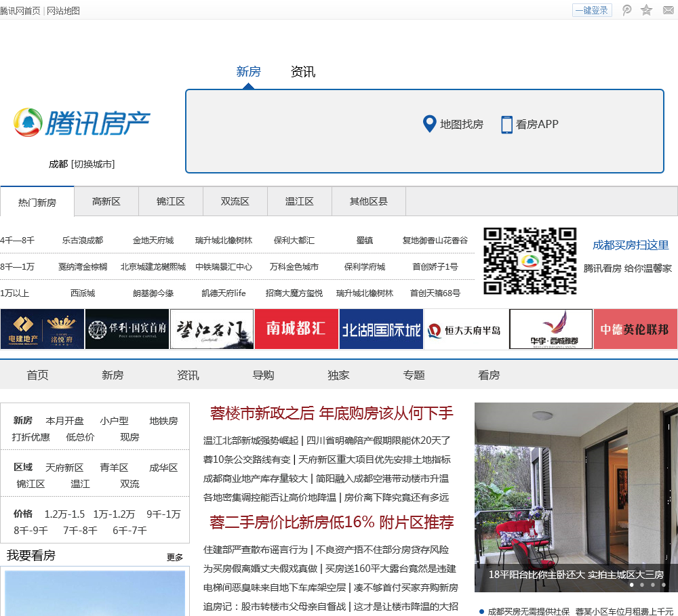
Task: Open the 南城都汇 red banner
Action: (297, 329)
